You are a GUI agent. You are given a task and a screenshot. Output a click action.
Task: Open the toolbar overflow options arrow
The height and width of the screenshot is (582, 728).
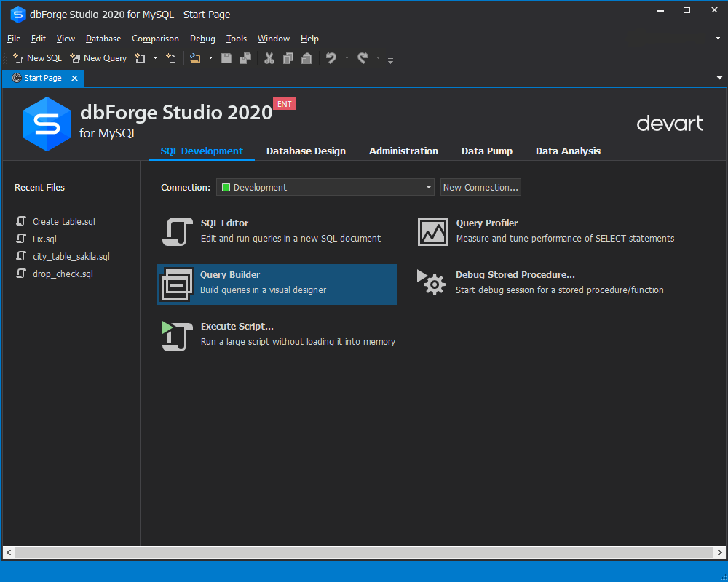coord(391,61)
